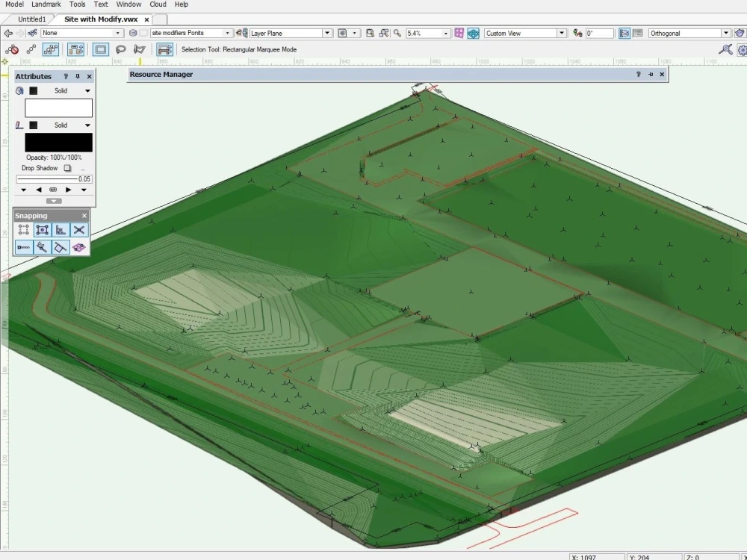Toggle Disable Interactive Scaling mode
Screen dimensions: 747x560
pos(12,49)
